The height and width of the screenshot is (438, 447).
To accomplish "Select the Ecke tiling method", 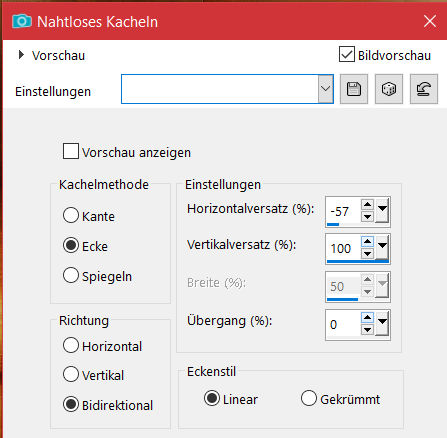I will pos(71,246).
